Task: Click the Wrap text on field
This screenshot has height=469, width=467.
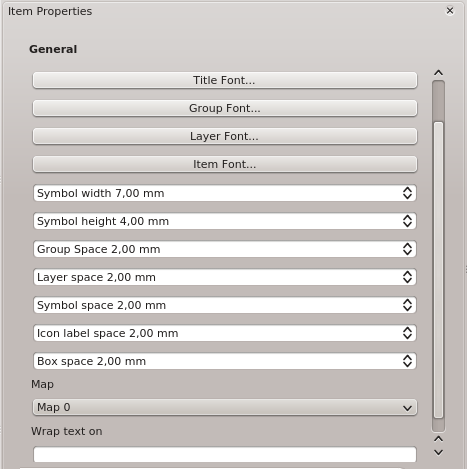Action: pyautogui.click(x=225, y=454)
